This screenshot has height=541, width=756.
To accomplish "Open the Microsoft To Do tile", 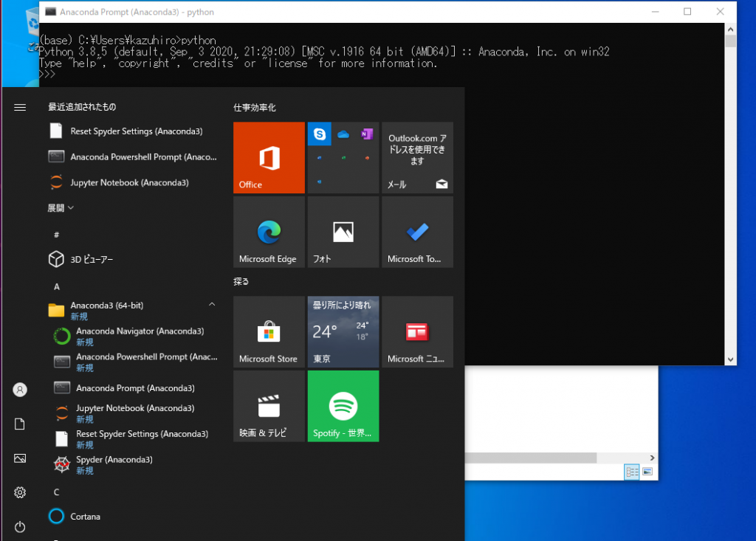I will (x=417, y=232).
